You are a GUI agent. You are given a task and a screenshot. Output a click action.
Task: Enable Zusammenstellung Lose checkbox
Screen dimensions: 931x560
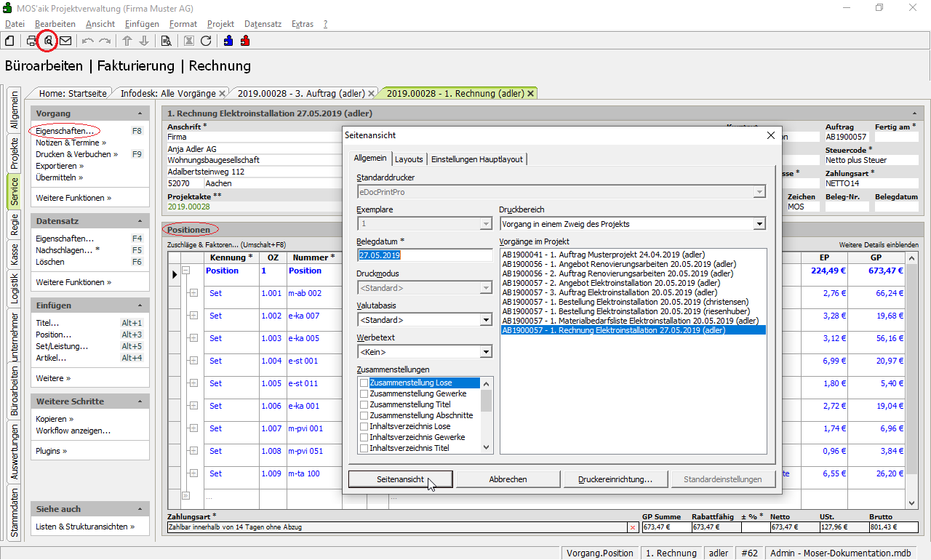[364, 383]
